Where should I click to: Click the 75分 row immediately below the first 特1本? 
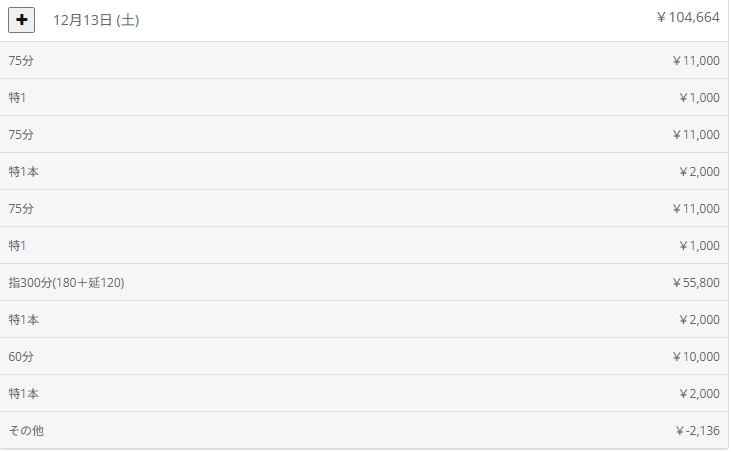[21, 209]
